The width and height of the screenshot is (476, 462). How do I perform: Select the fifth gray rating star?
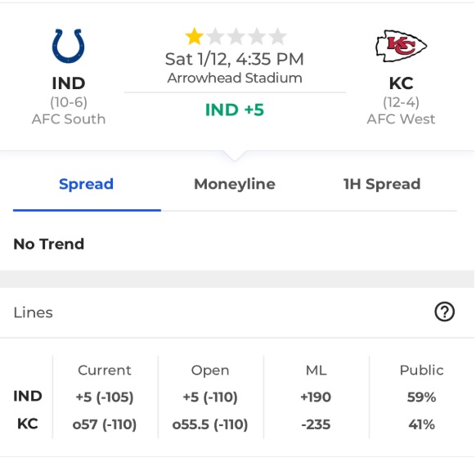(x=277, y=36)
